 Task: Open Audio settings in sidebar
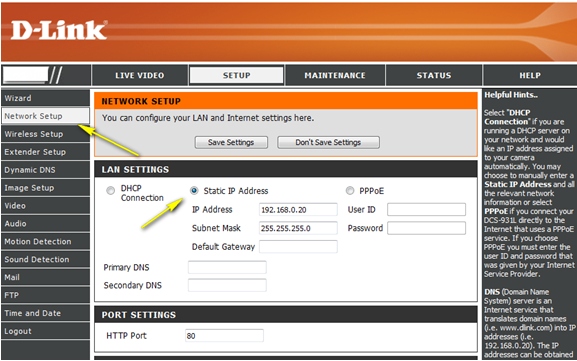tap(45, 224)
